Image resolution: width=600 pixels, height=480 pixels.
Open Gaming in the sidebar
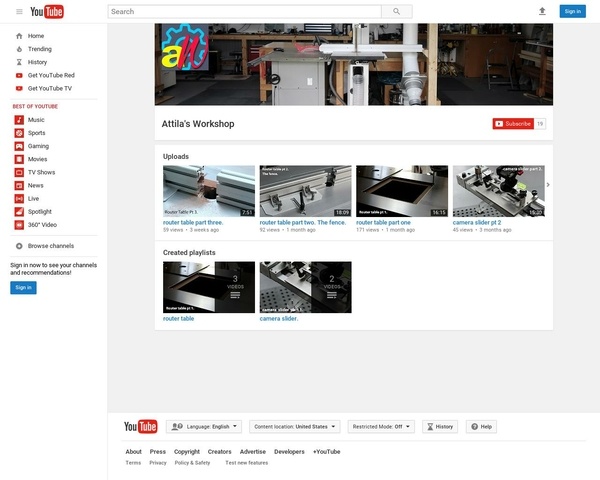coord(38,146)
